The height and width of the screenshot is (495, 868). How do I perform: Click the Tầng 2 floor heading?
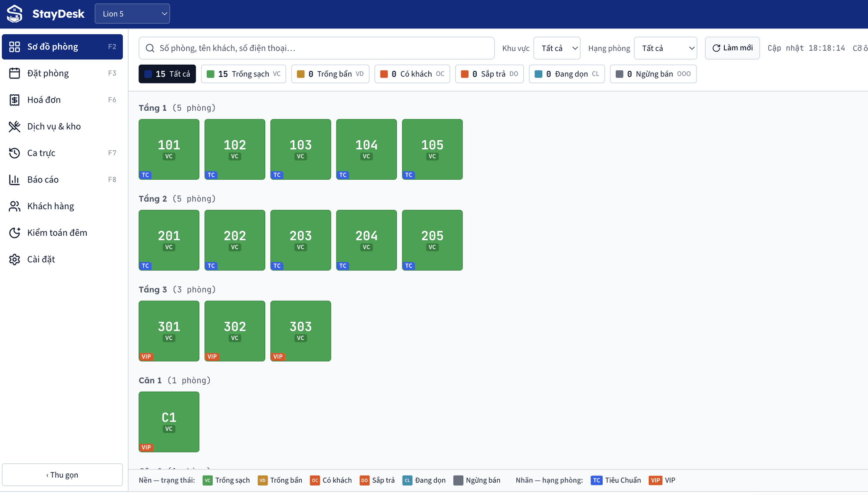pyautogui.click(x=153, y=199)
